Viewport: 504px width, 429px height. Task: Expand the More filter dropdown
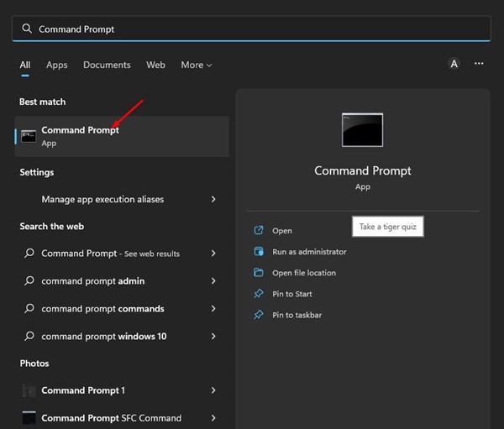tap(197, 65)
